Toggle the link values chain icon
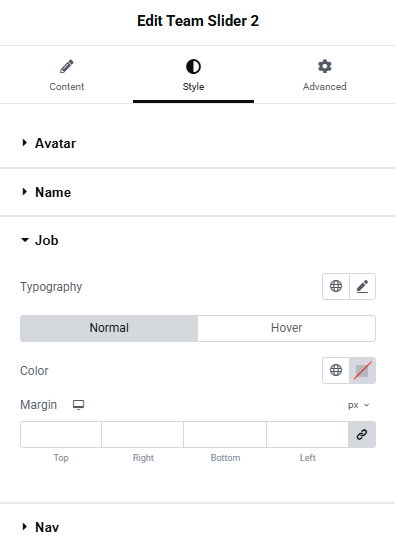 click(x=362, y=435)
